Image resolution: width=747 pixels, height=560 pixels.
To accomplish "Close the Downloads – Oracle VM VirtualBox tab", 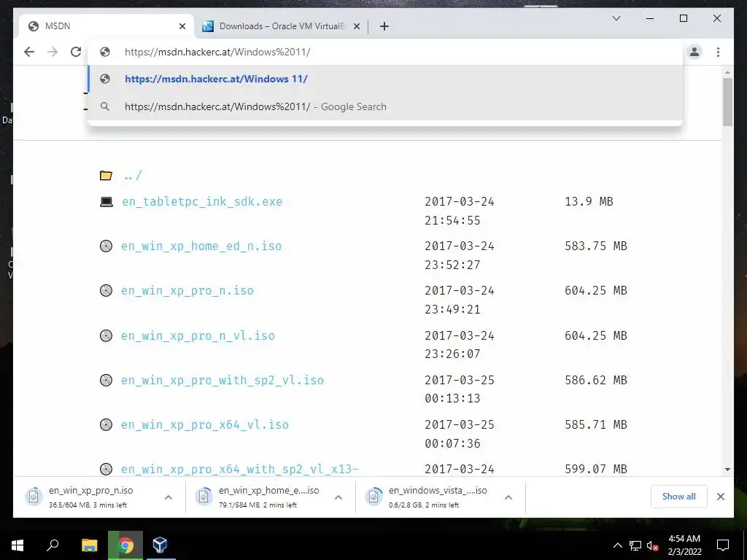I will [x=356, y=26].
